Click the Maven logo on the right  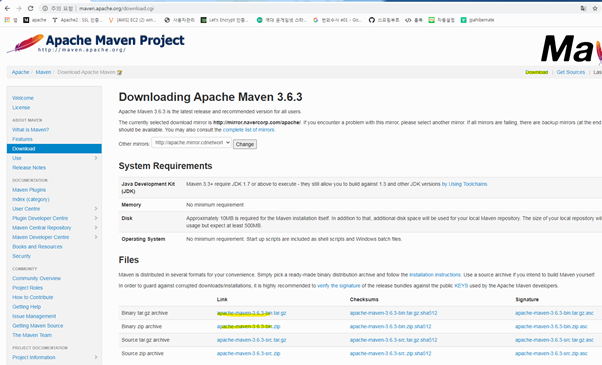(x=571, y=48)
